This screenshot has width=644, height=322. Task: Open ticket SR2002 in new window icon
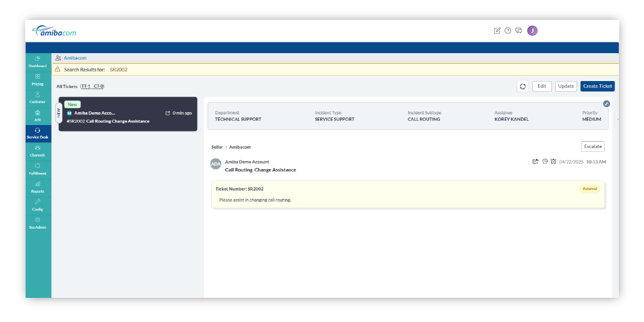click(168, 113)
